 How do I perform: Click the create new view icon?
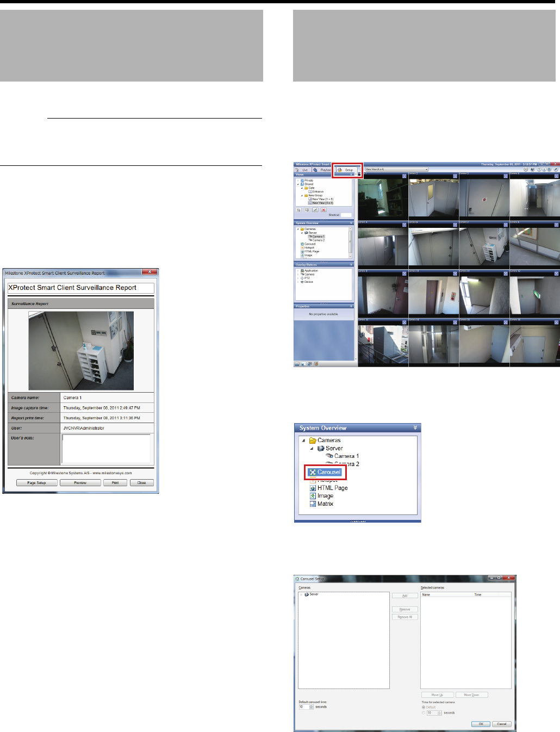click(307, 210)
